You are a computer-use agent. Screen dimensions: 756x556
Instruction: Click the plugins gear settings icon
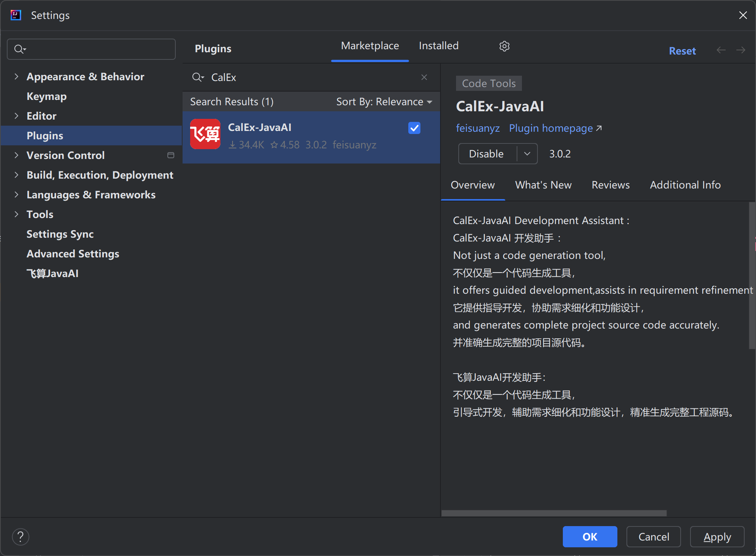pyautogui.click(x=504, y=46)
